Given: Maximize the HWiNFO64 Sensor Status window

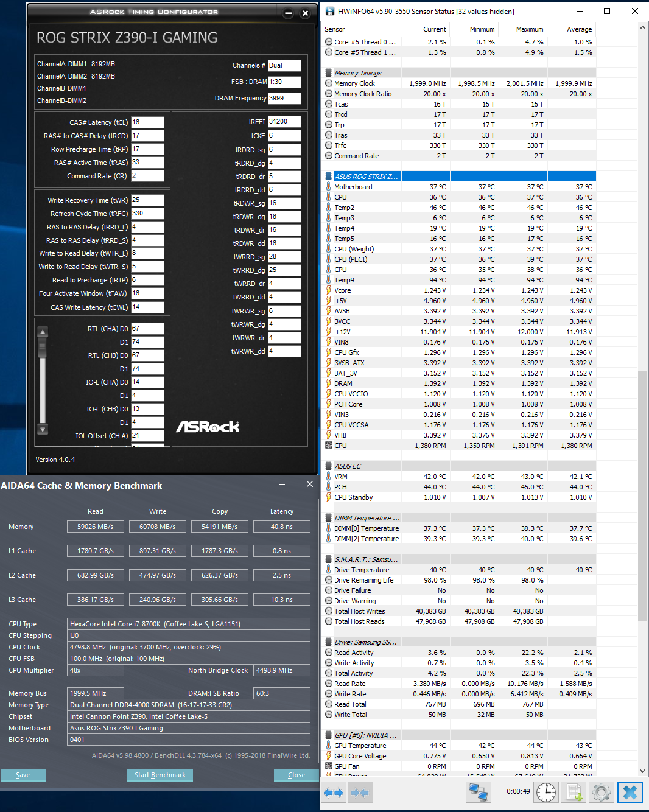Looking at the screenshot, I should [607, 11].
